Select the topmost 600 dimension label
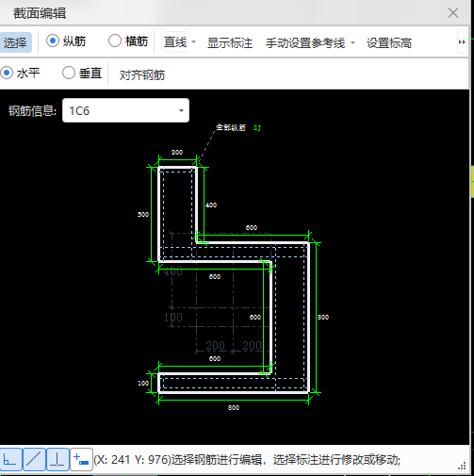Viewport: 474px width, 476px height. pyautogui.click(x=252, y=228)
